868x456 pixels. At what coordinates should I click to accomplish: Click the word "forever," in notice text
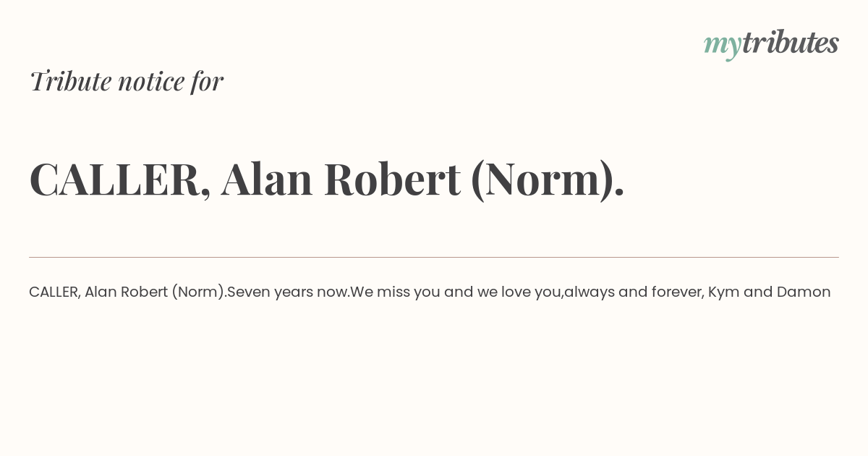click(678, 292)
